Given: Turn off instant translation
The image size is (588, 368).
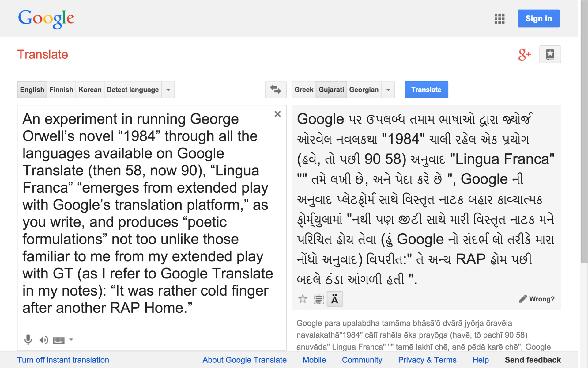Looking at the screenshot, I should click(x=63, y=360).
